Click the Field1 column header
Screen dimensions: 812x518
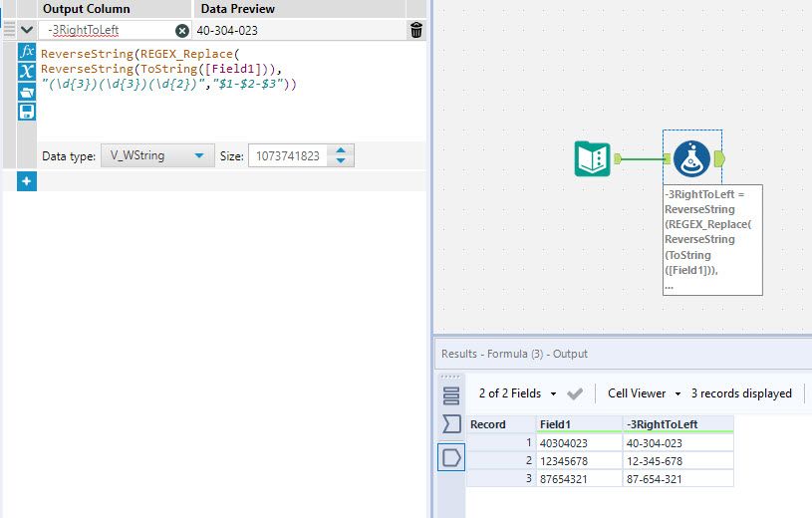click(579, 424)
